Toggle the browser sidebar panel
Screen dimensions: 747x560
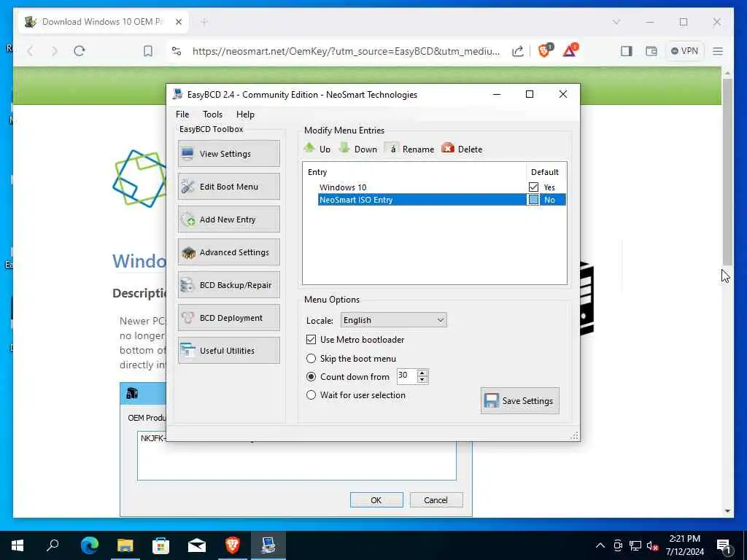tap(627, 51)
